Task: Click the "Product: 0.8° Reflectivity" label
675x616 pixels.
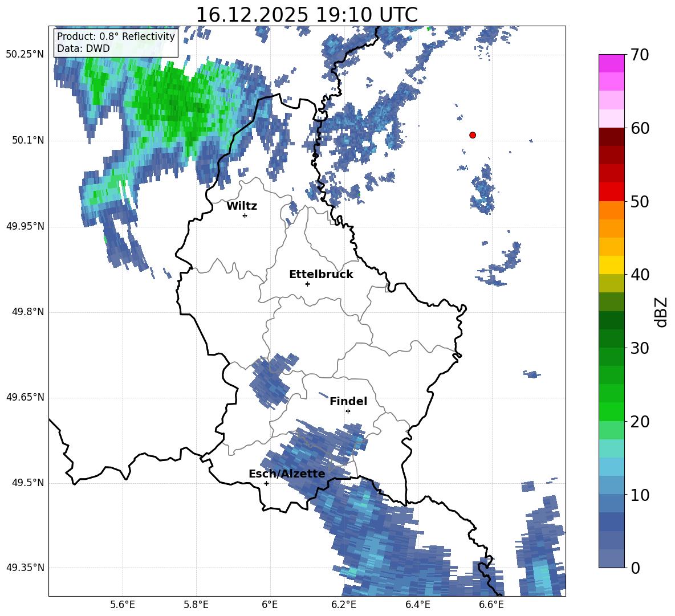Action: click(x=116, y=36)
